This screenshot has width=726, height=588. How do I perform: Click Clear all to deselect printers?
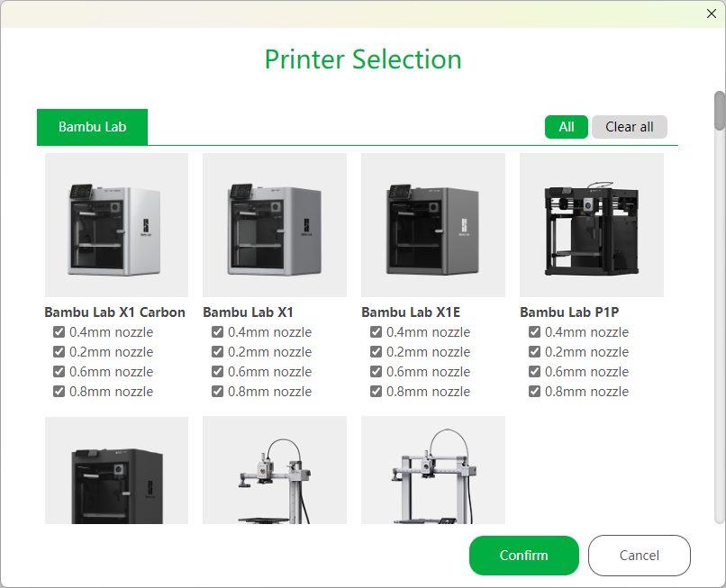(x=629, y=127)
